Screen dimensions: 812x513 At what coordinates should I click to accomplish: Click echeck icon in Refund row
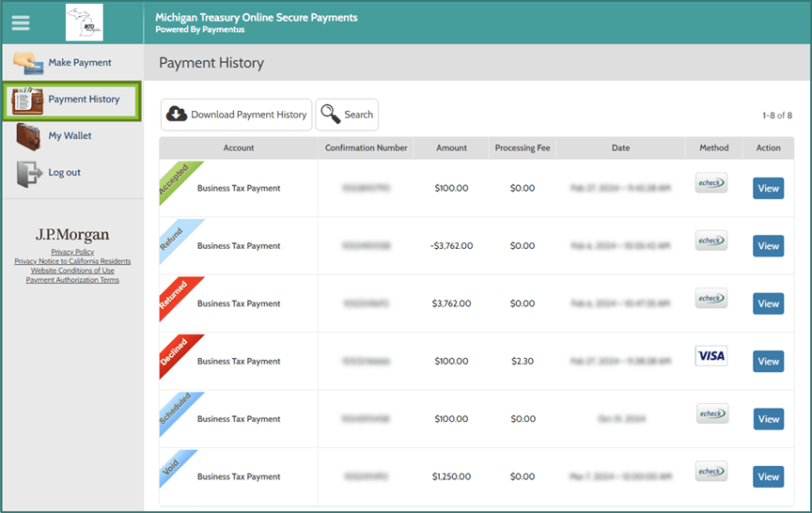[x=711, y=241]
